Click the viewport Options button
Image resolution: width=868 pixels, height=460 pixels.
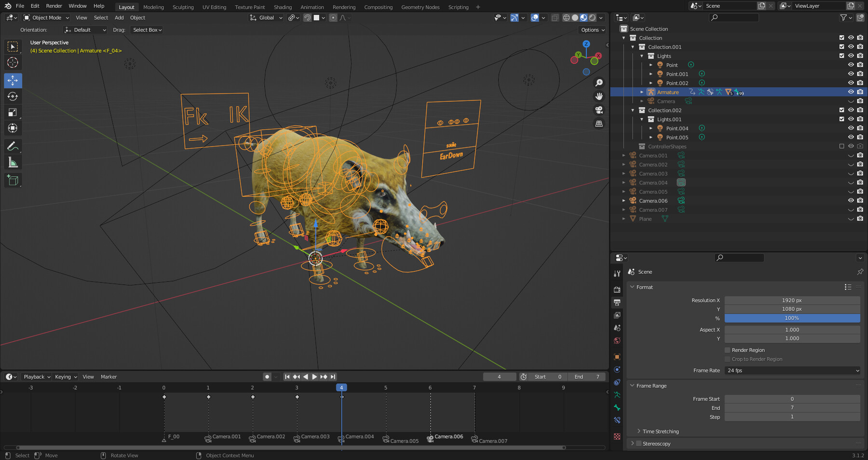(592, 29)
